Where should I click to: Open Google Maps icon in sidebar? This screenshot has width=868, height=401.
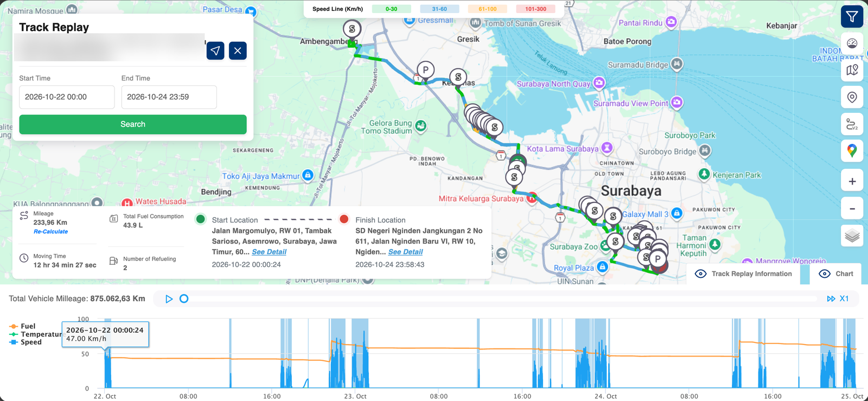852,151
